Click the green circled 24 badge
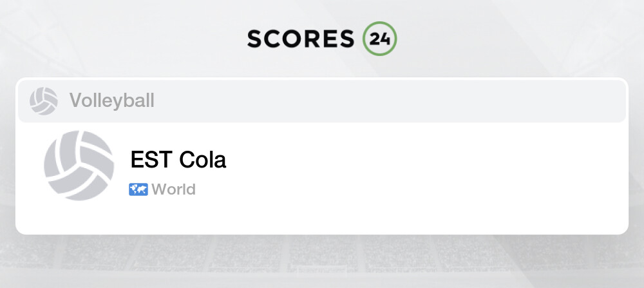Image resolution: width=644 pixels, height=288 pixels. (x=379, y=39)
